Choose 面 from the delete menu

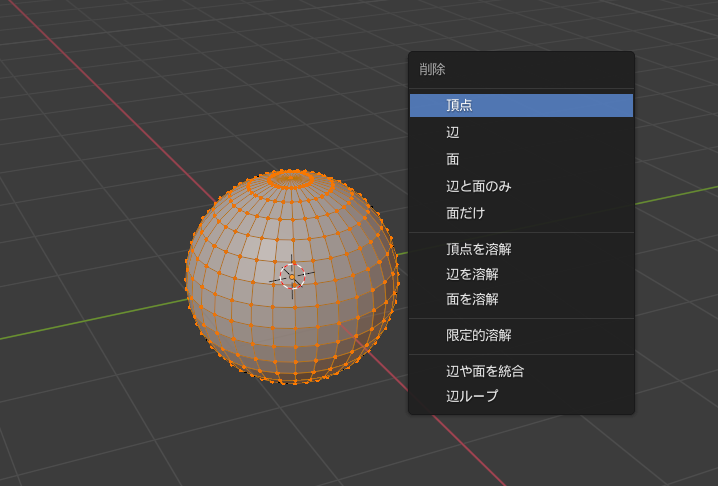coord(521,159)
